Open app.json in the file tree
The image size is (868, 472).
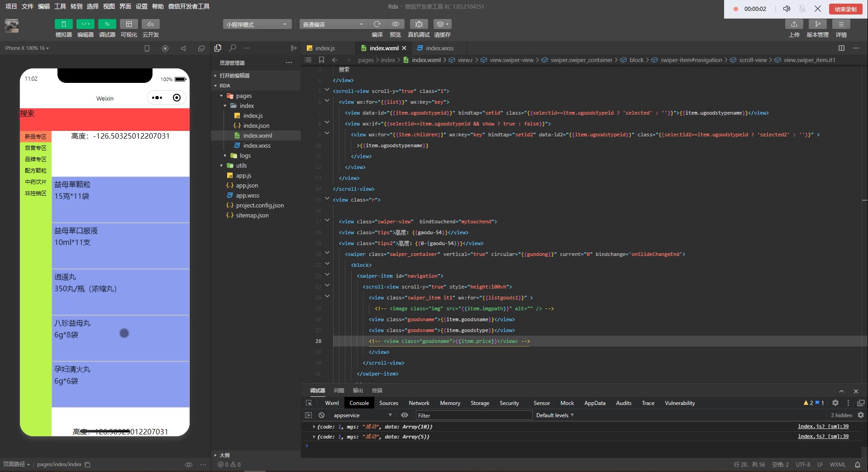point(247,185)
